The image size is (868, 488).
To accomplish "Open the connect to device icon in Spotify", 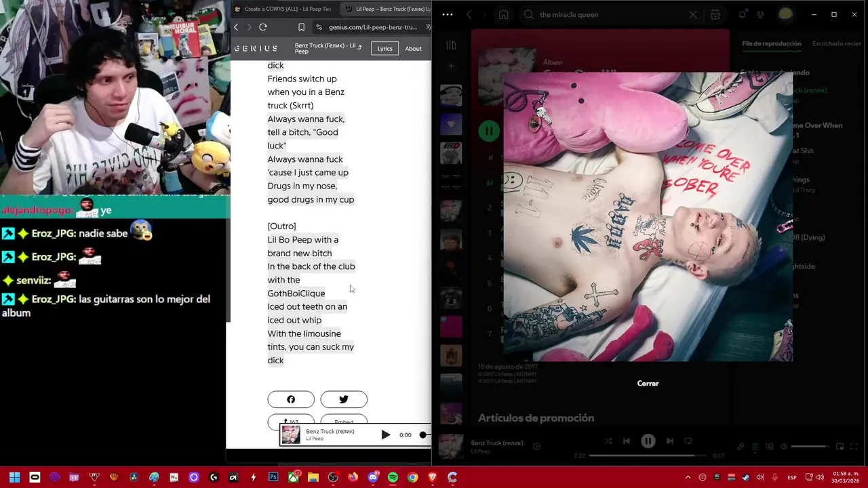I will (x=770, y=447).
